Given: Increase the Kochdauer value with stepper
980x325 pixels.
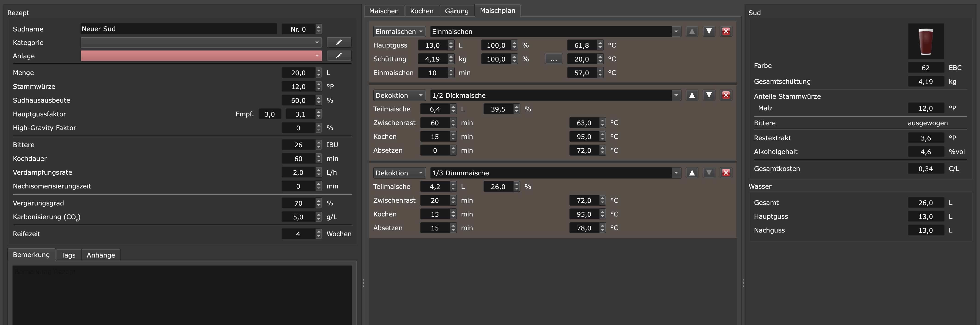Looking at the screenshot, I should click(318, 156).
